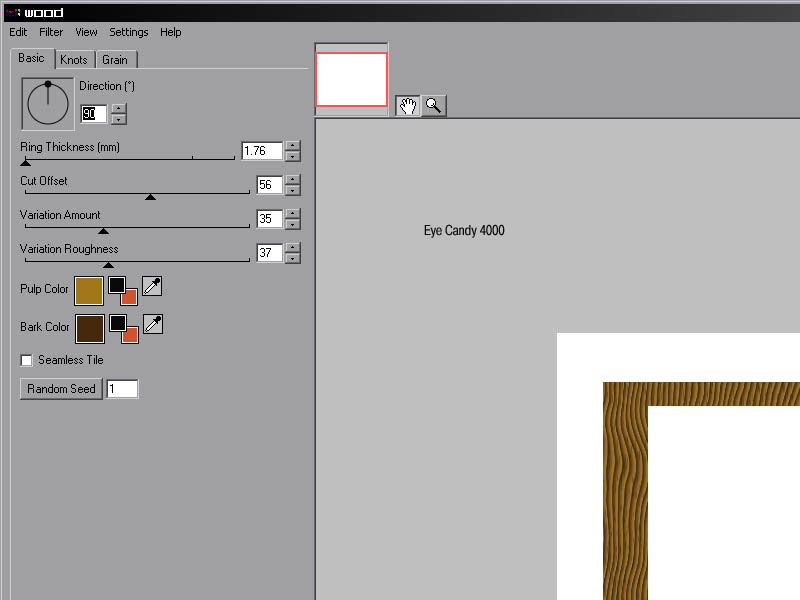Switch to the Basic tab
800x600 pixels.
tap(32, 58)
